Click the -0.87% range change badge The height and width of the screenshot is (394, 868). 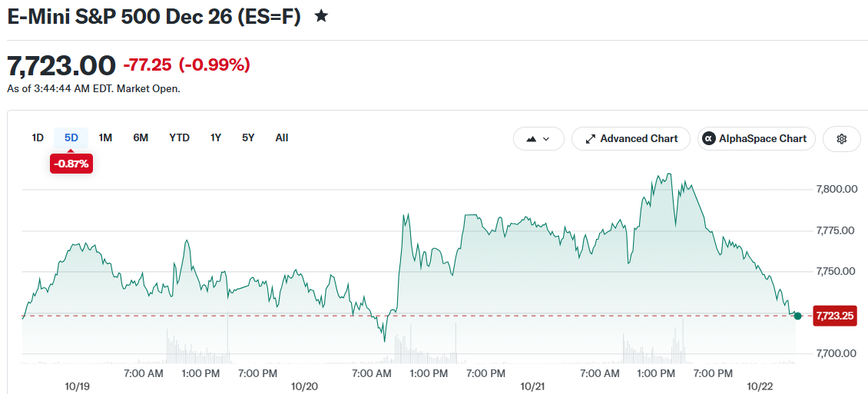point(71,164)
